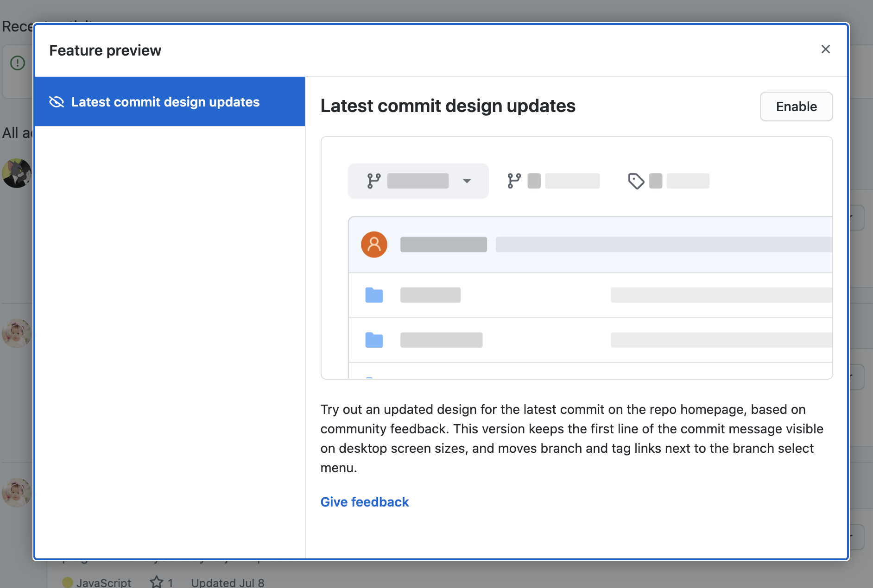Click the tag icon in preview
Screen dimensions: 873x588
click(x=636, y=181)
